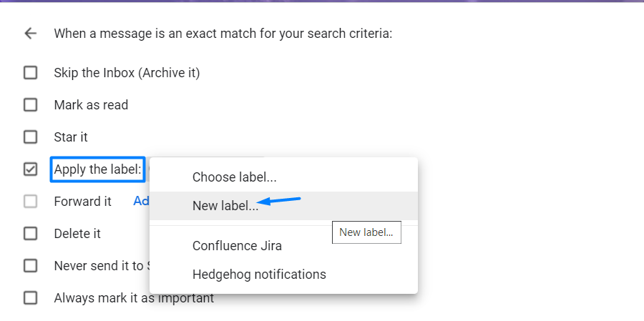Click the Star it label text
Viewport: 644px width, 321px height.
click(x=71, y=137)
